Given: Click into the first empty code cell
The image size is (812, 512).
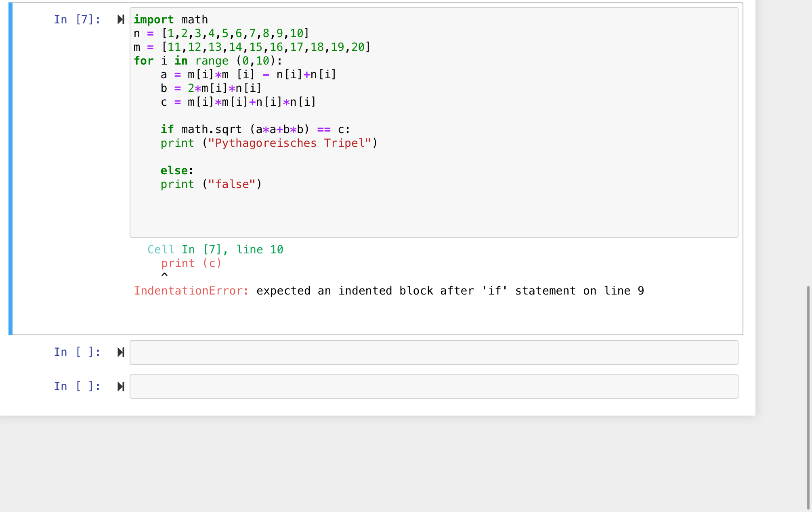Looking at the screenshot, I should tap(433, 352).
